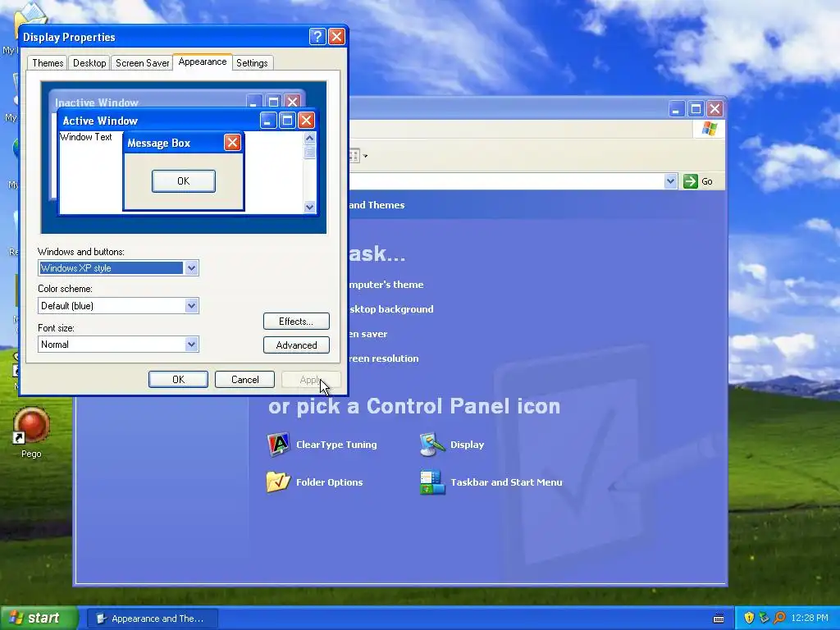The image size is (840, 630).
Task: Maximize the Control Panel window
Action: pyautogui.click(x=696, y=109)
